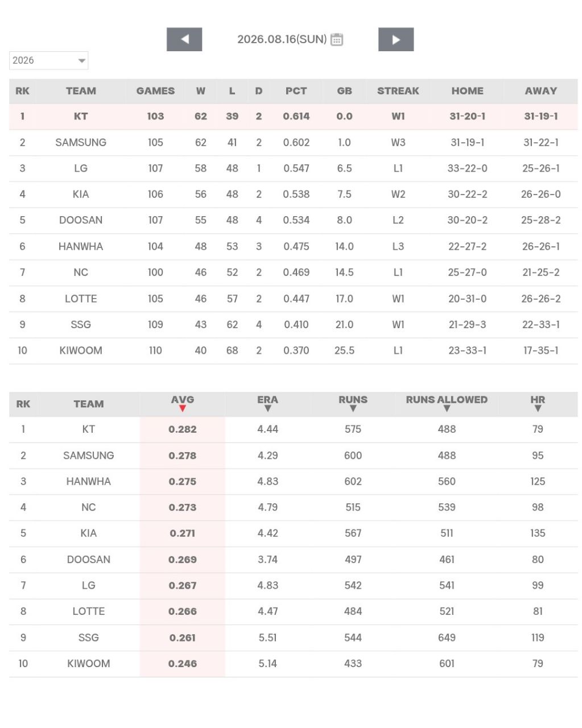
Task: Click the AWAY record column header
Action: tap(541, 91)
